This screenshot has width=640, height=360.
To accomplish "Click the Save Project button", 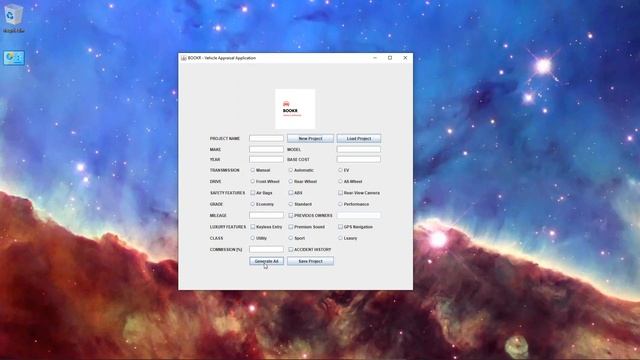I will coord(310,261).
